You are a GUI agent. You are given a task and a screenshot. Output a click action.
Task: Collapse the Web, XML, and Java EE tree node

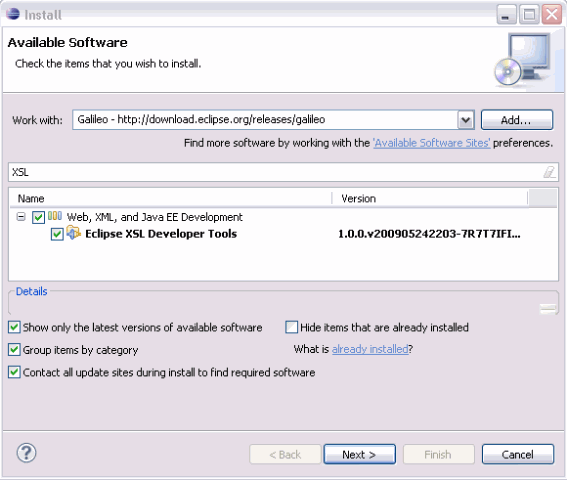pos(21,217)
